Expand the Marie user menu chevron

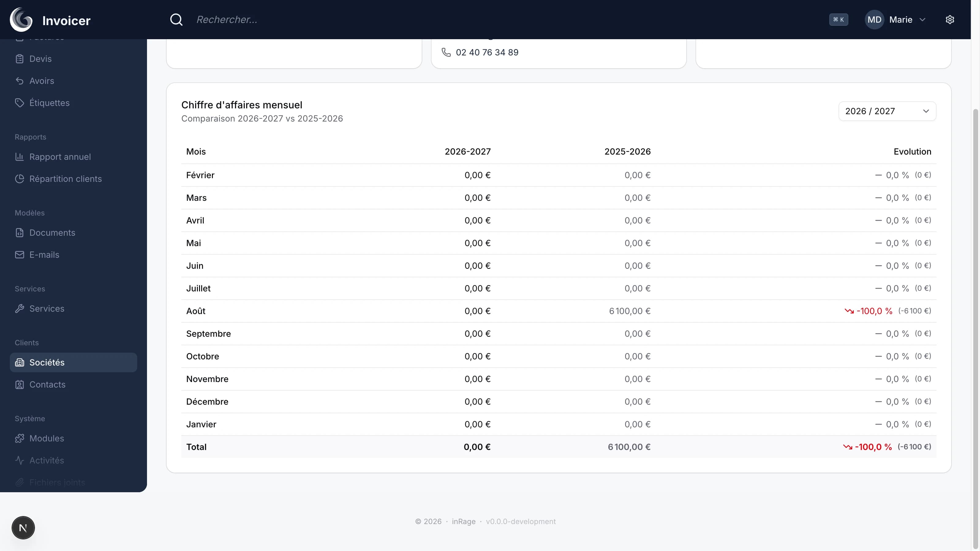pyautogui.click(x=922, y=19)
